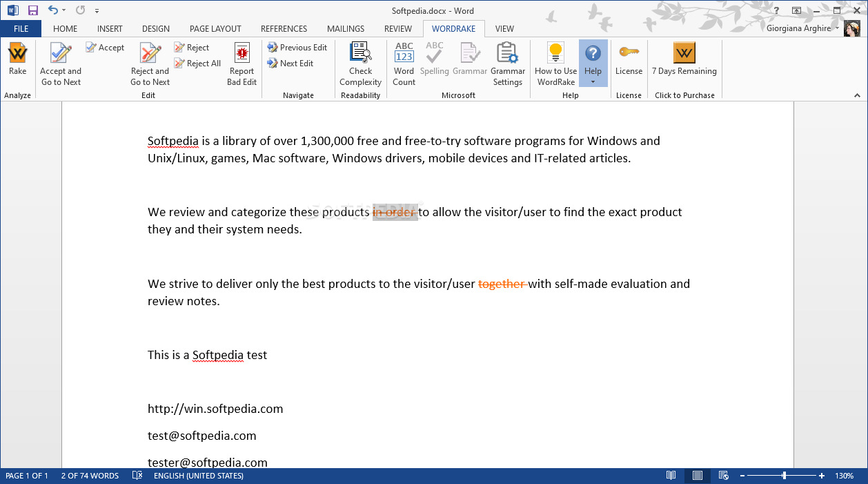Screen dimensions: 868x484
Task: Select the WORDRAKE tab
Action: click(x=454, y=29)
